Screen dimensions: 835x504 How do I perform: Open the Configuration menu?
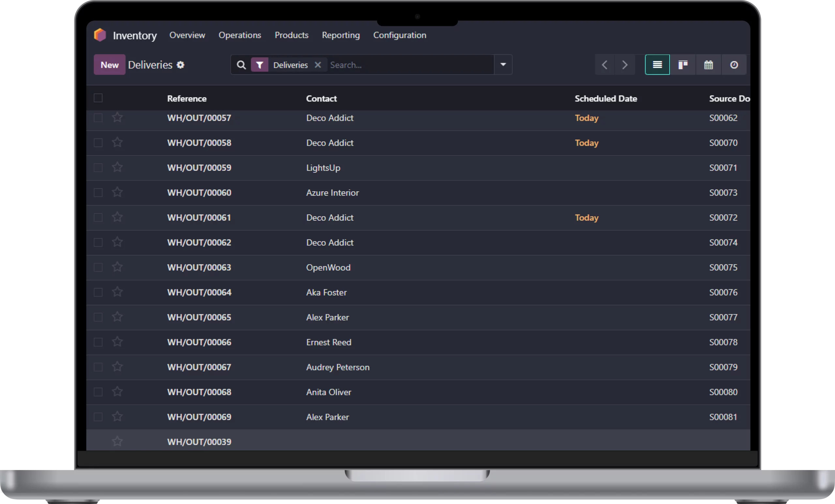400,35
